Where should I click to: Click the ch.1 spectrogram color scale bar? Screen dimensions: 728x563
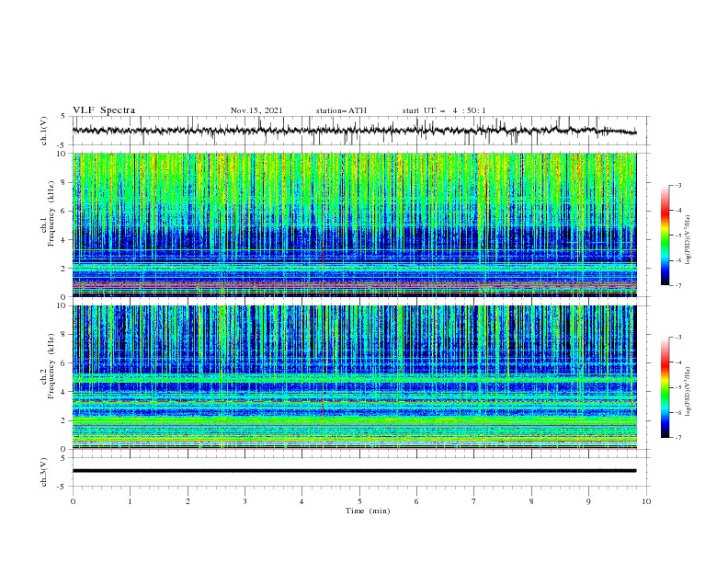[665, 236]
